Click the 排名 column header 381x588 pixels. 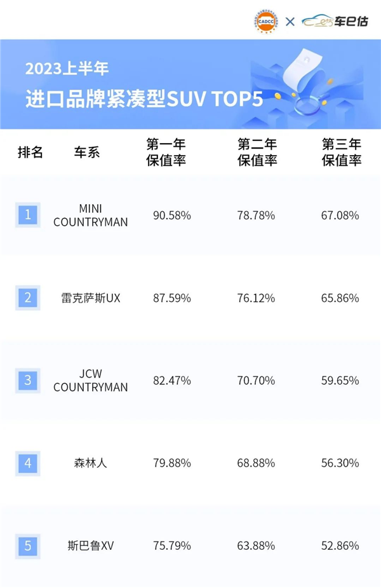30,153
